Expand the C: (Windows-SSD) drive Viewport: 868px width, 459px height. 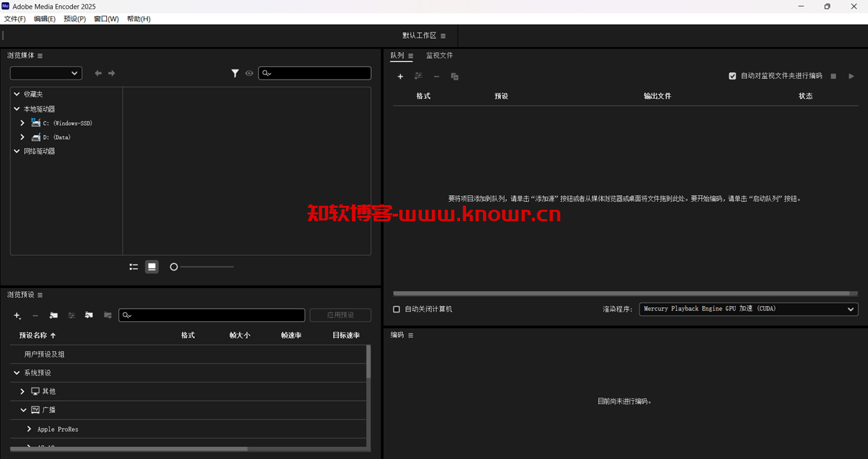(22, 123)
